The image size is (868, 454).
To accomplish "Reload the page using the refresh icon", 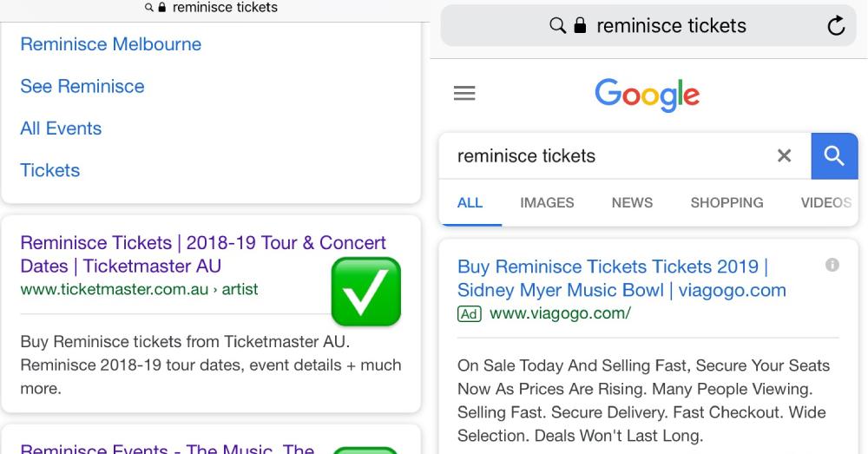I will (x=836, y=26).
